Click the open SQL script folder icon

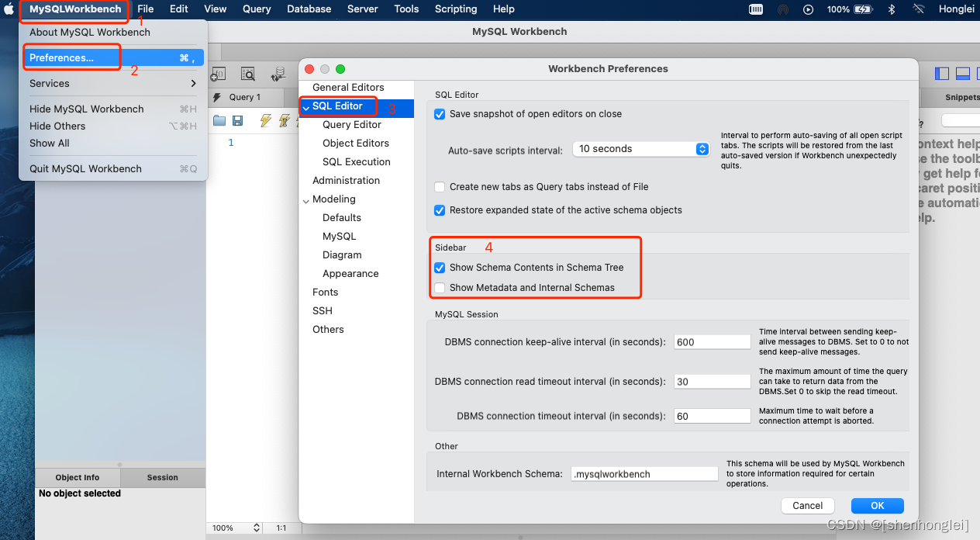coord(219,120)
